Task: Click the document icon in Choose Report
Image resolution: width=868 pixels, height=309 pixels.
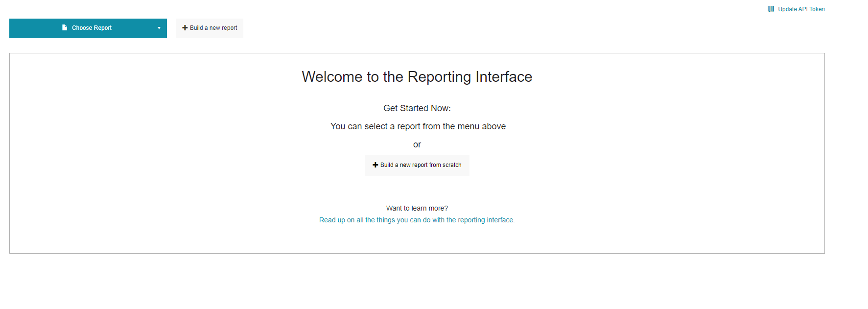Action: (x=65, y=28)
